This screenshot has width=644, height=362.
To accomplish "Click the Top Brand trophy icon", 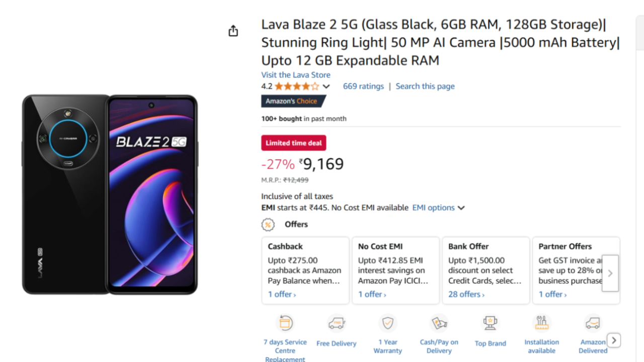I will tap(490, 323).
